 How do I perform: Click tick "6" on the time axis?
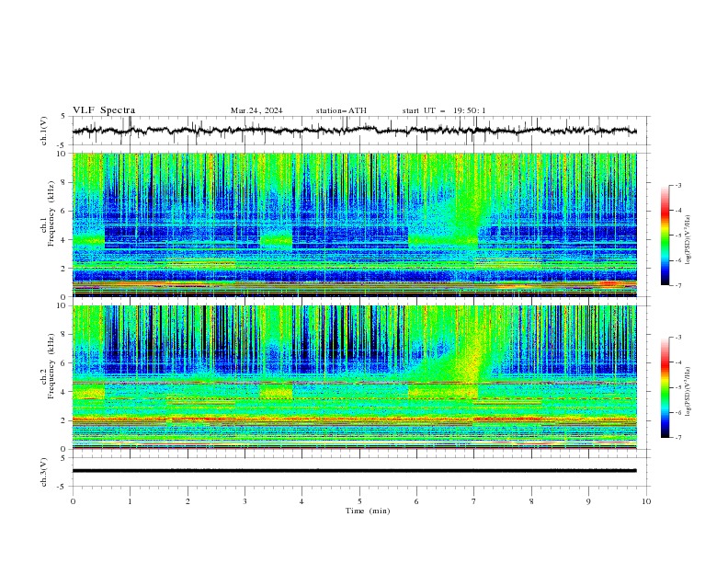(x=417, y=501)
